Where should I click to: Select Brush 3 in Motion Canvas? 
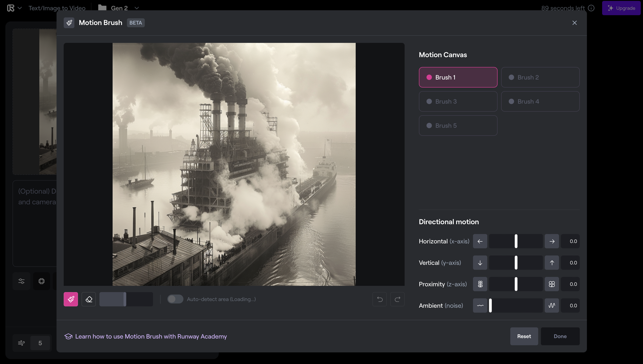(x=458, y=102)
